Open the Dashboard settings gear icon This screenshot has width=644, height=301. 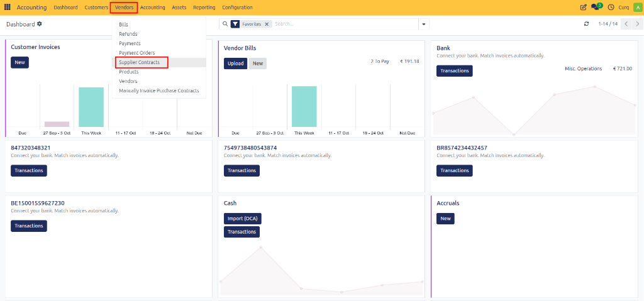coord(40,24)
